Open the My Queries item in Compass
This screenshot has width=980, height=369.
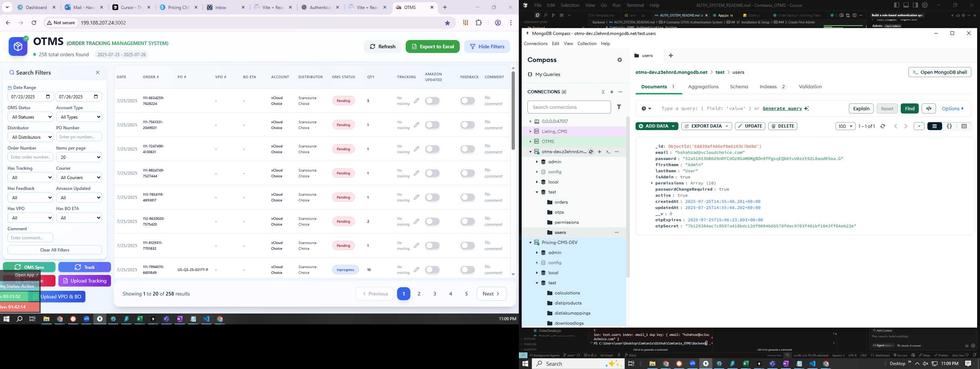pyautogui.click(x=544, y=75)
